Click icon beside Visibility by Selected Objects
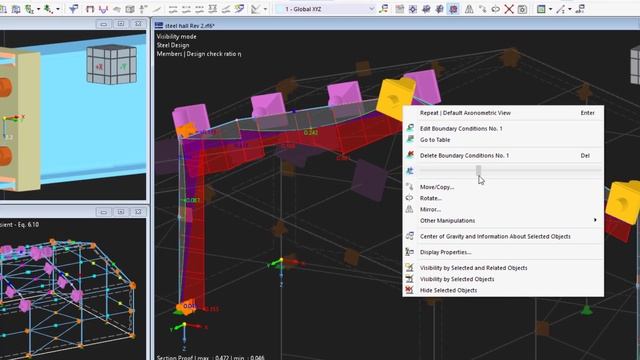 pos(409,279)
